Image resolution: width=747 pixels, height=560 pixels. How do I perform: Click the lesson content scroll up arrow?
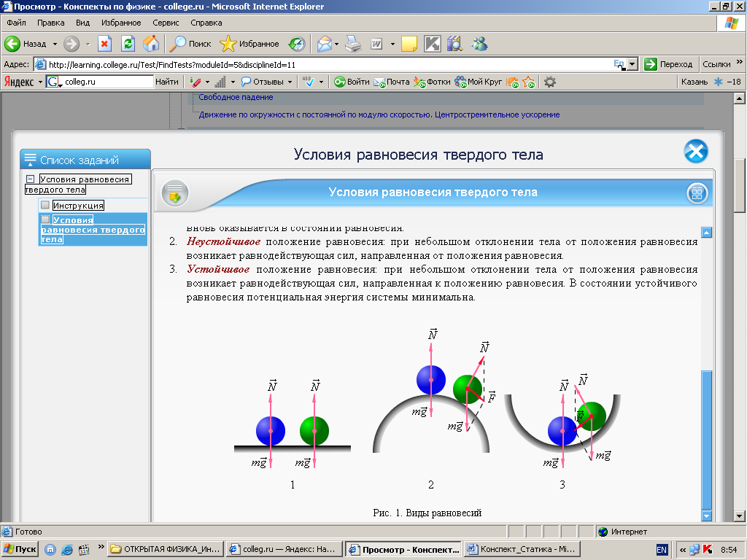click(706, 233)
